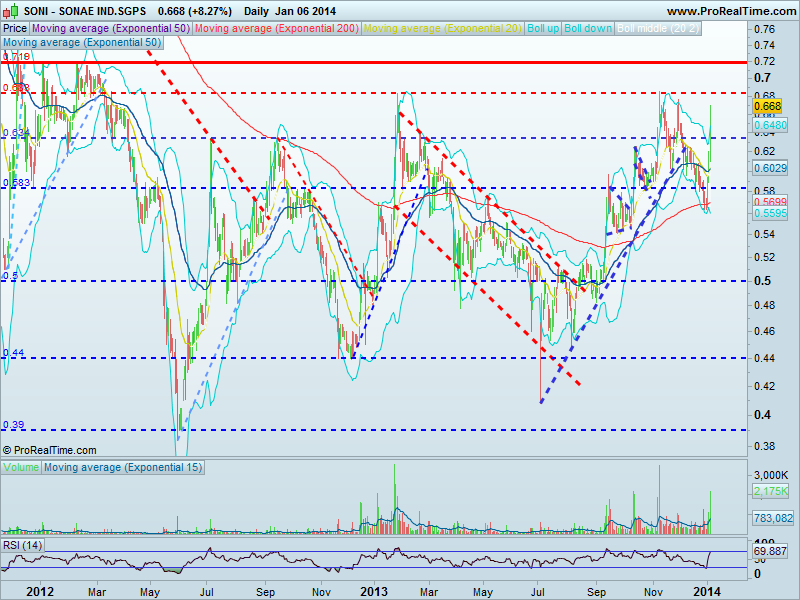Select purple Moving average (Exponential 50) label
Screen dimensions: 800x600
coord(111,29)
